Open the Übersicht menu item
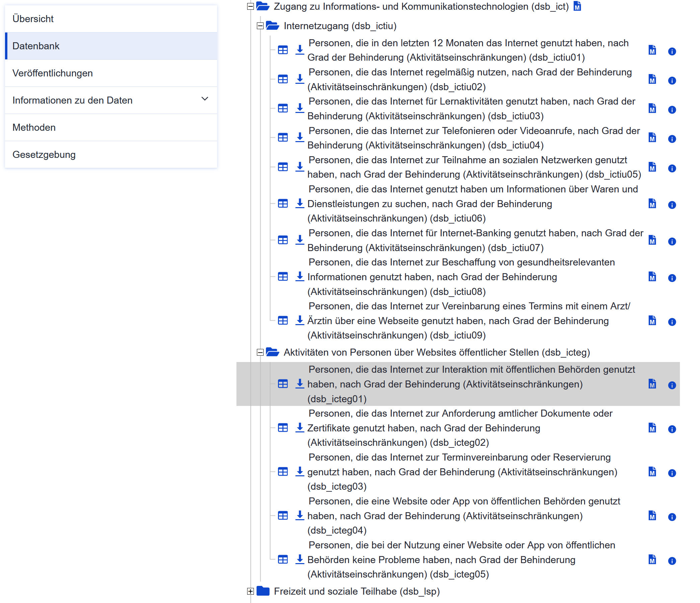Image resolution: width=700 pixels, height=603 pixels. click(x=111, y=19)
